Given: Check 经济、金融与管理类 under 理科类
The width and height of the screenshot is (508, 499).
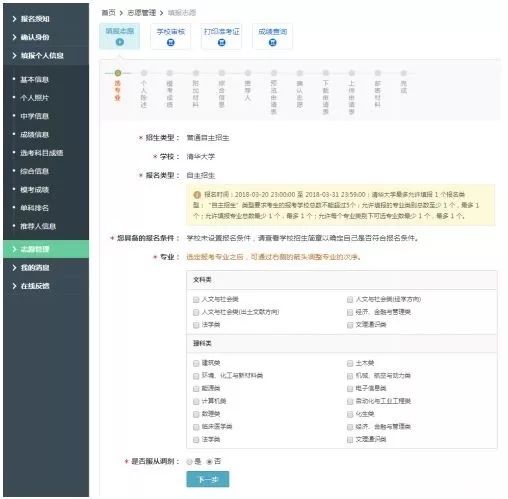Looking at the screenshot, I should click(350, 427).
